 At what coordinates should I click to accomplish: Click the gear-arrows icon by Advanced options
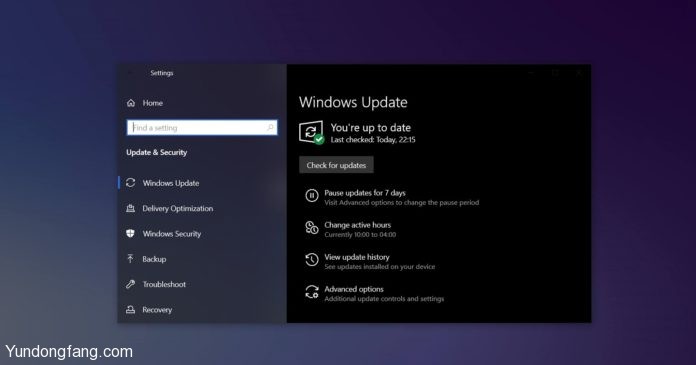312,292
